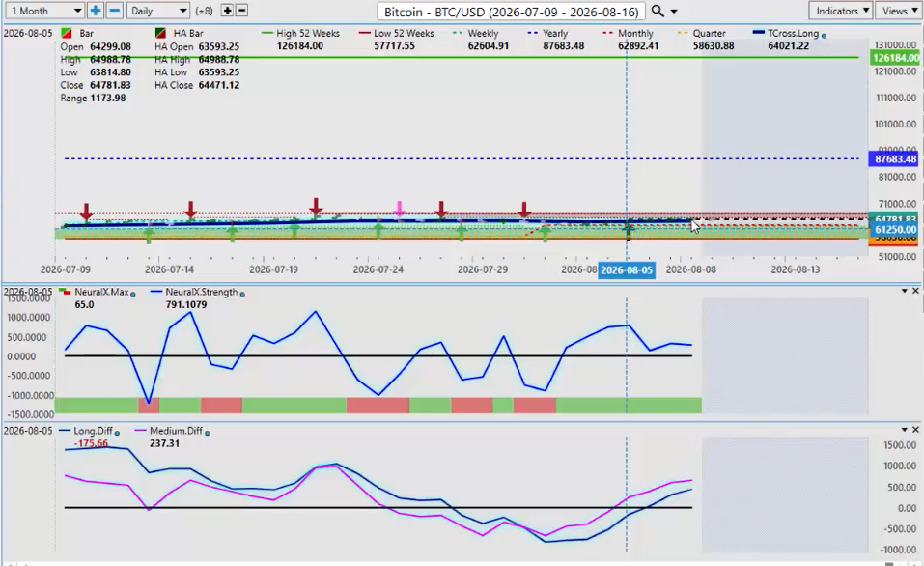Expand the search options arrow beside magnifier
924x566 pixels.
674,12
